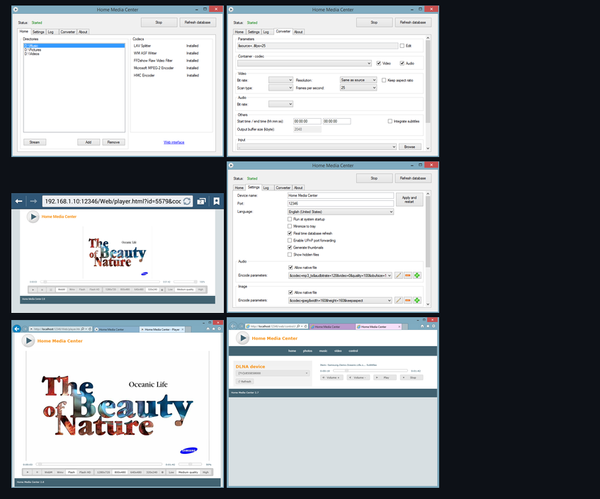Open video in web navigation bar
This screenshot has width=600, height=499.
click(338, 351)
